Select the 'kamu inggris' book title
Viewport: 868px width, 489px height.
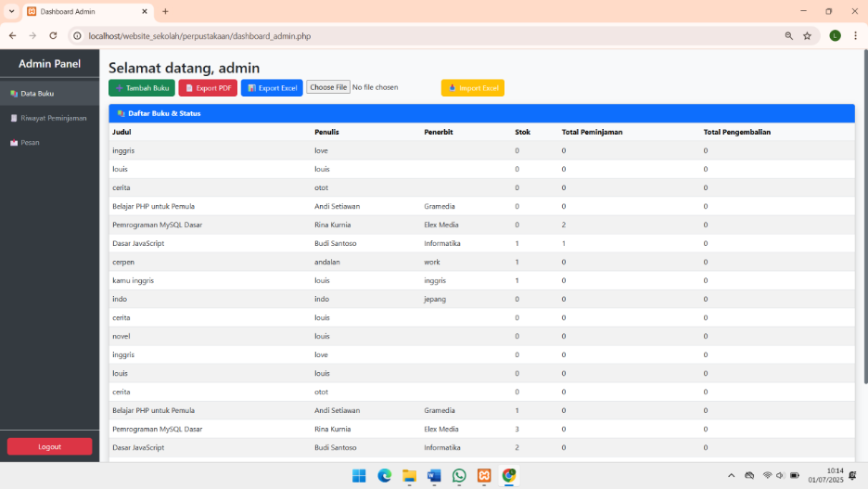(134, 280)
